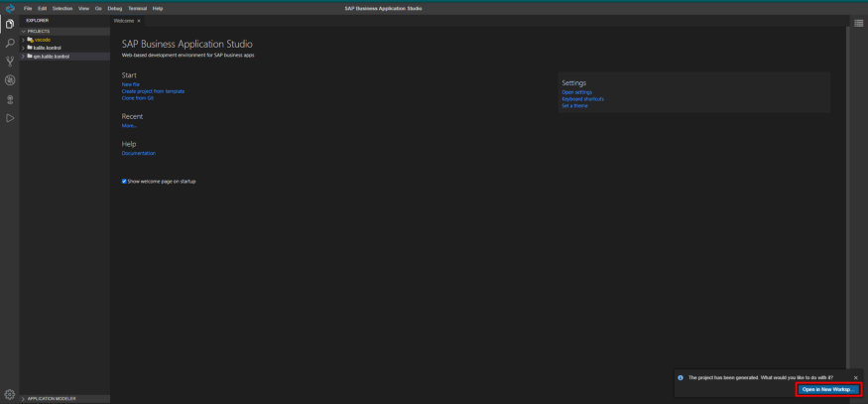Open the Go menu
The image size is (868, 404).
click(98, 8)
